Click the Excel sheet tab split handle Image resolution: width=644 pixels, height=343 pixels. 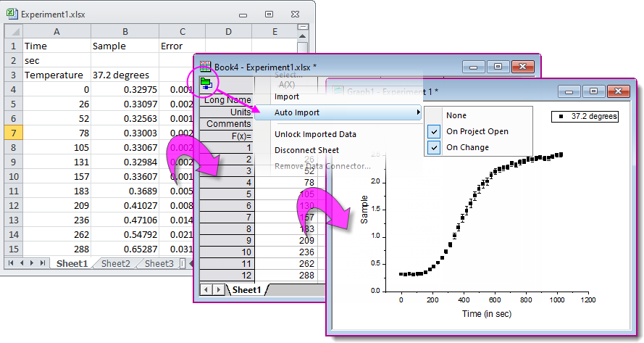pyautogui.click(x=182, y=264)
